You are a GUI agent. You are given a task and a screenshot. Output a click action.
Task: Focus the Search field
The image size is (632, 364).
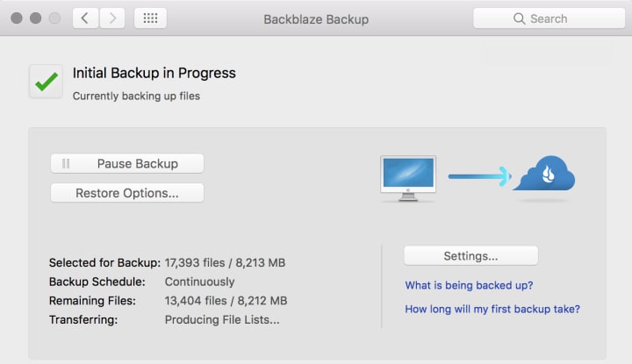tap(549, 18)
